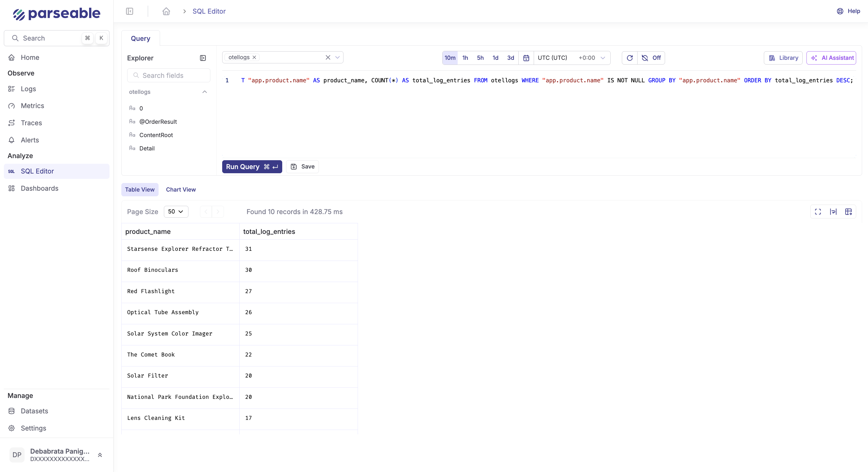
Task: Refresh the query results
Action: (x=630, y=58)
